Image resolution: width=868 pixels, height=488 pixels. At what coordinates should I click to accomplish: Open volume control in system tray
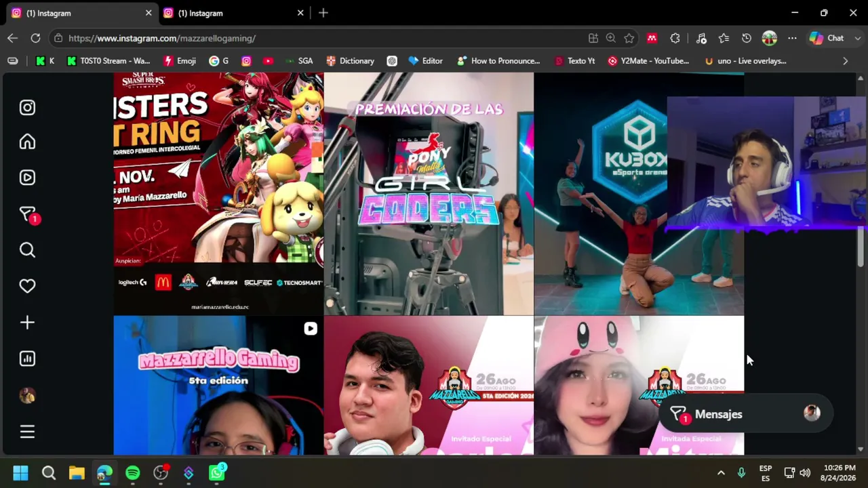coord(805,473)
